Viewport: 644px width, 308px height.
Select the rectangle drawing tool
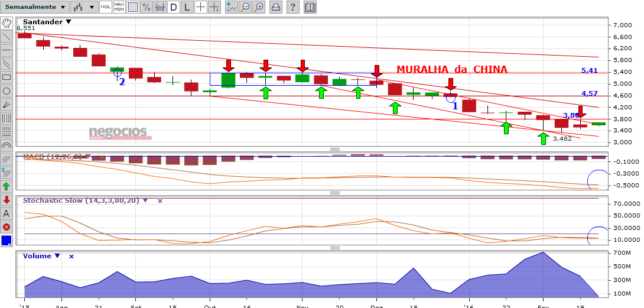pyautogui.click(x=6, y=77)
